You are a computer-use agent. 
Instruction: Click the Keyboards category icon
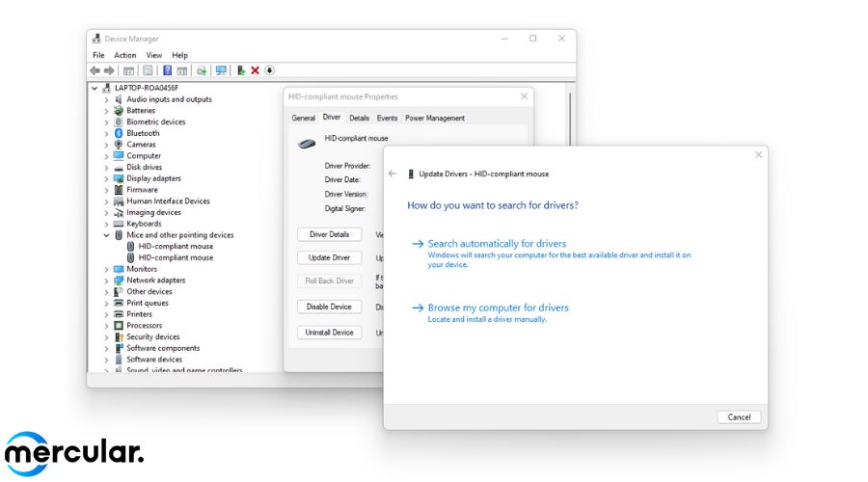(x=119, y=224)
